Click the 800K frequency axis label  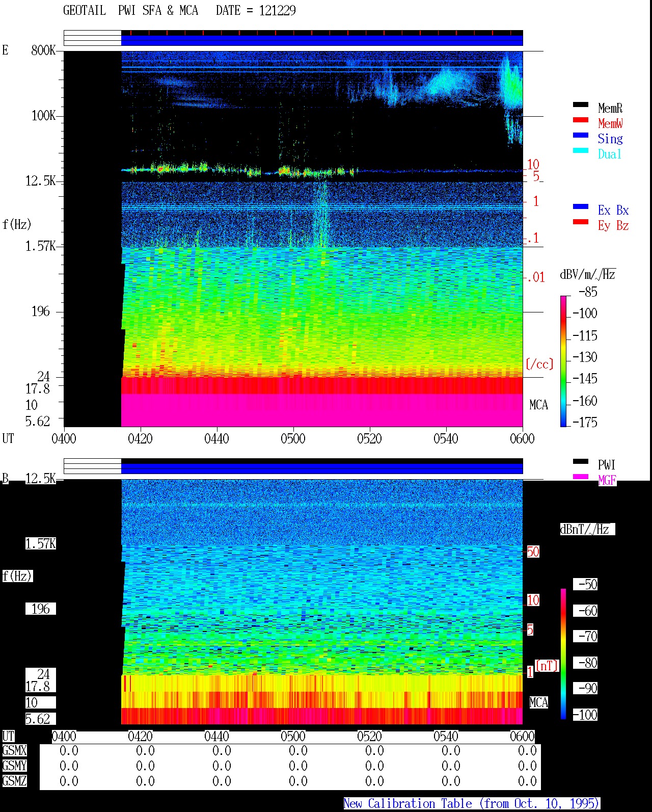(x=43, y=50)
